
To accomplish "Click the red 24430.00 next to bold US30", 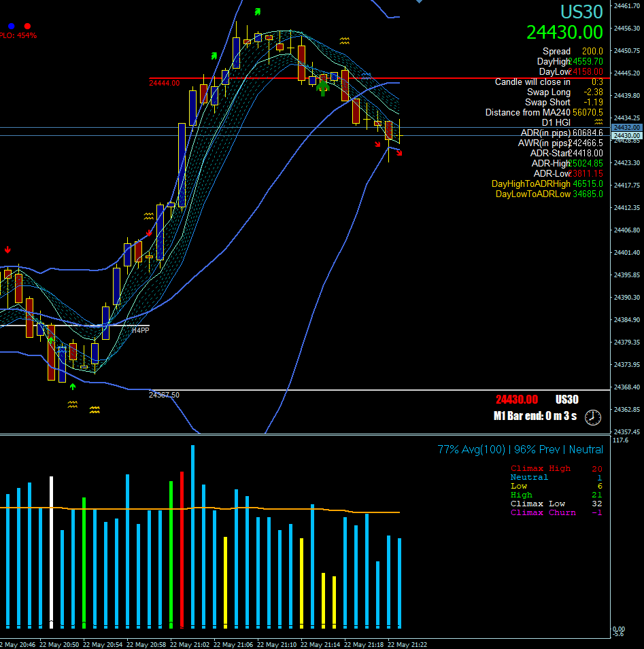I will click(517, 400).
